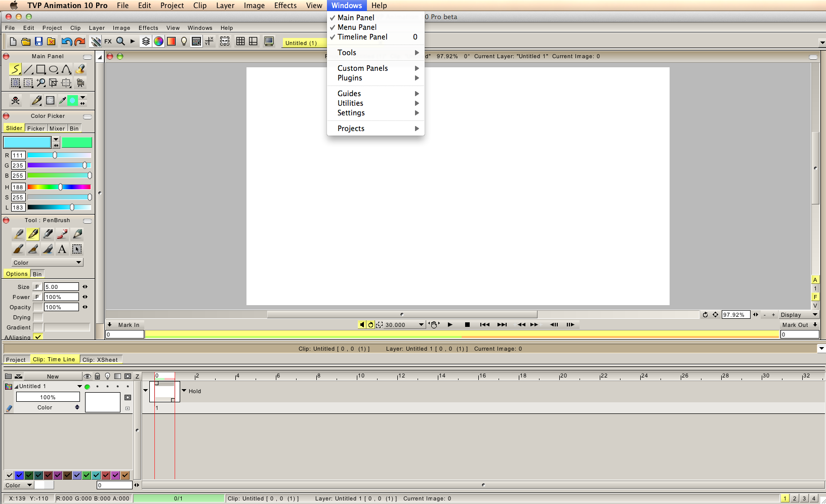Toggle layer visibility eye in timeline header

click(x=87, y=376)
